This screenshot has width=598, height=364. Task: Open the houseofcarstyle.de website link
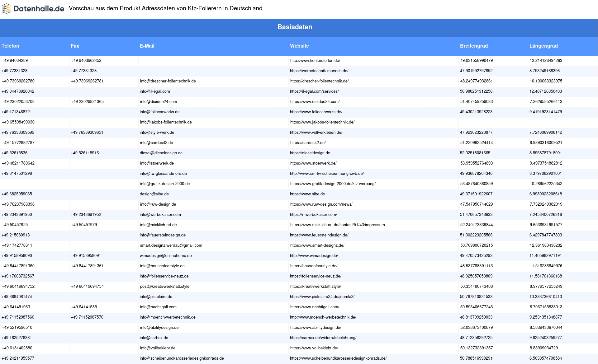pyautogui.click(x=314, y=266)
